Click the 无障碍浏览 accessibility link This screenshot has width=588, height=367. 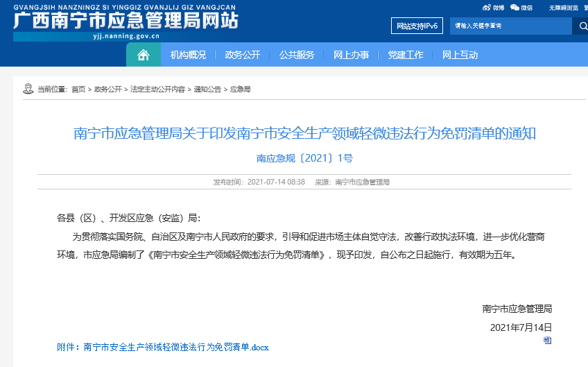tap(563, 8)
